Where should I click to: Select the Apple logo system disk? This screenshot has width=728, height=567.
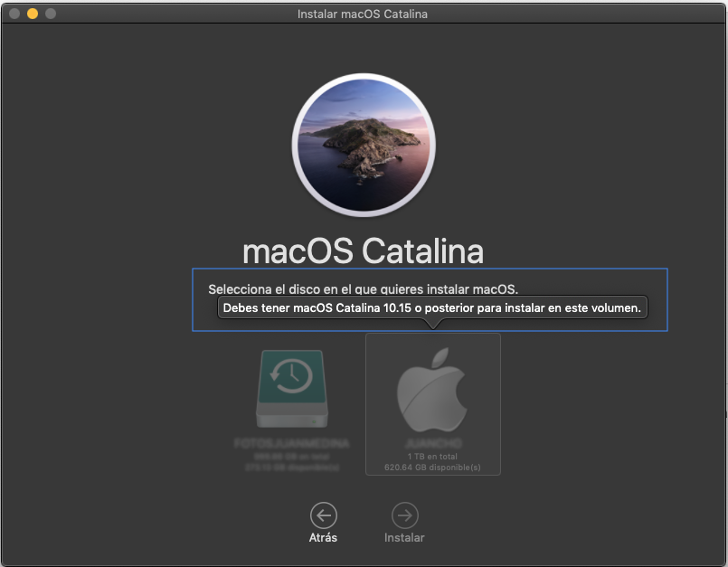(x=432, y=390)
